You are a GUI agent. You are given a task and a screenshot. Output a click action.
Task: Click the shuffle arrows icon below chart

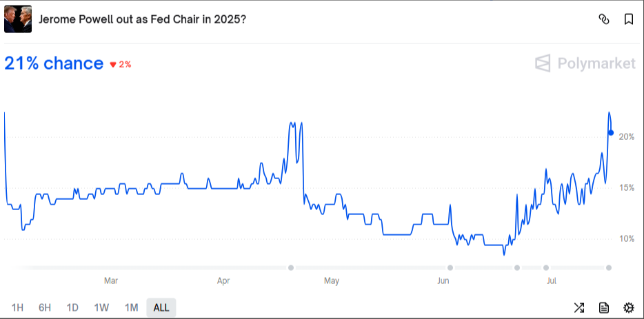579,307
